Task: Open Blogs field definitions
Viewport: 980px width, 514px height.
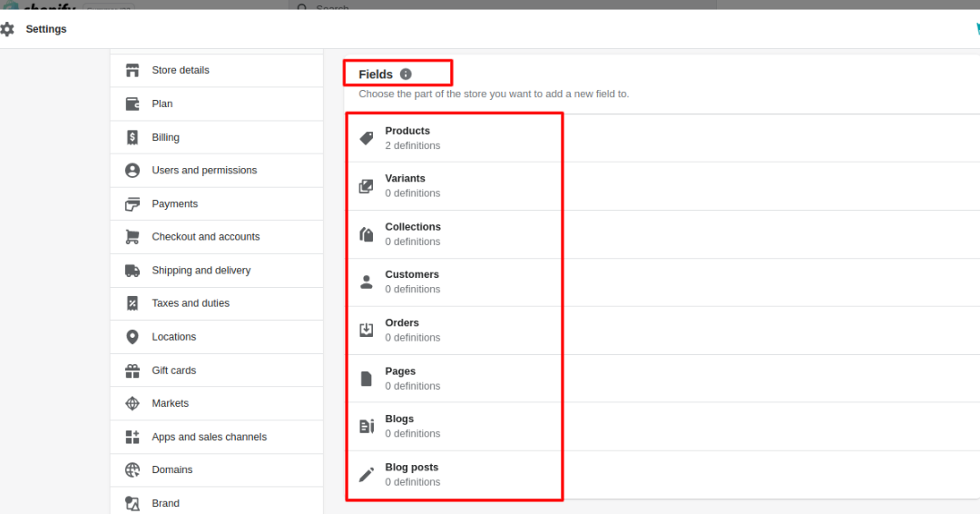Action: point(662,427)
